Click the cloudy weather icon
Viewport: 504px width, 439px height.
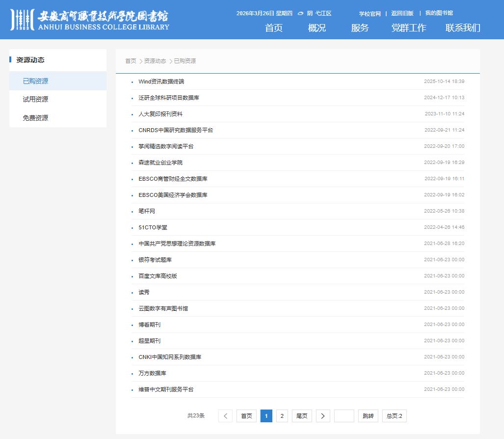coord(300,14)
